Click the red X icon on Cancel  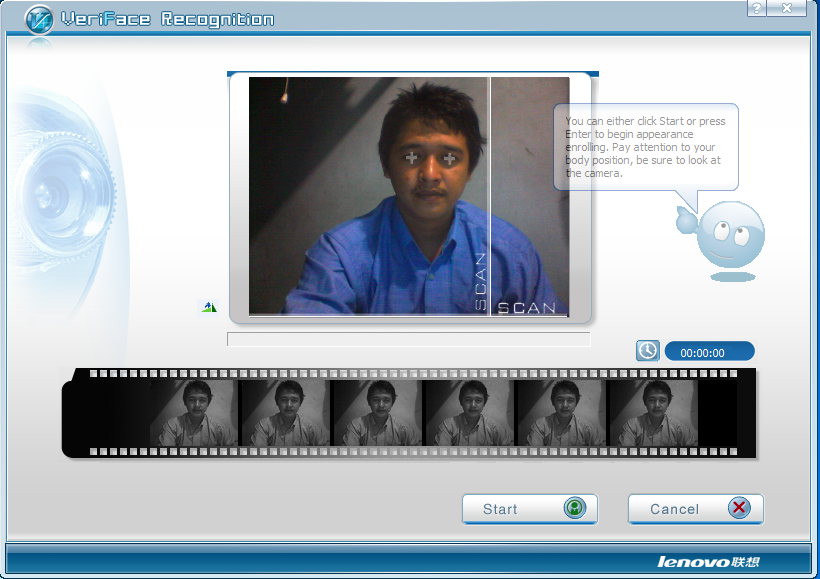point(739,507)
